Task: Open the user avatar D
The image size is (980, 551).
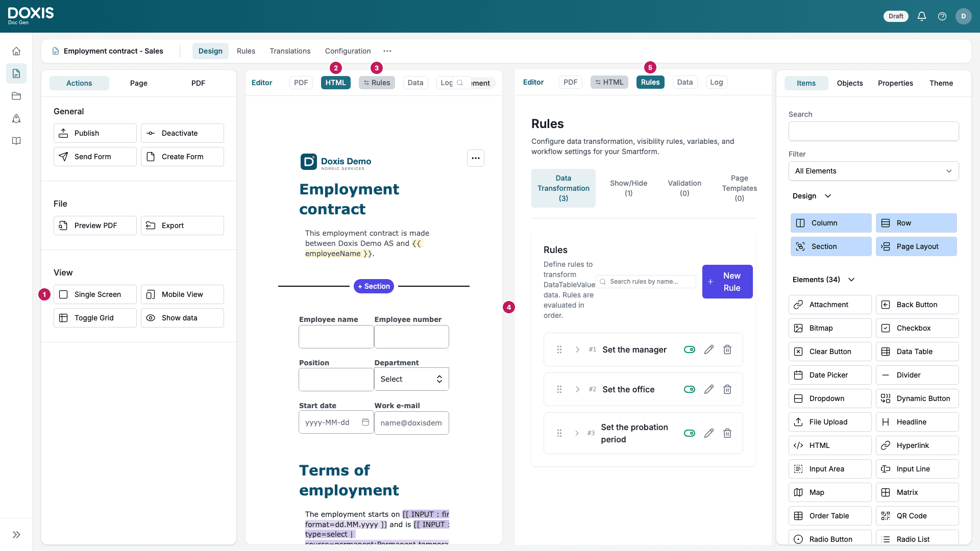Action: tap(964, 16)
